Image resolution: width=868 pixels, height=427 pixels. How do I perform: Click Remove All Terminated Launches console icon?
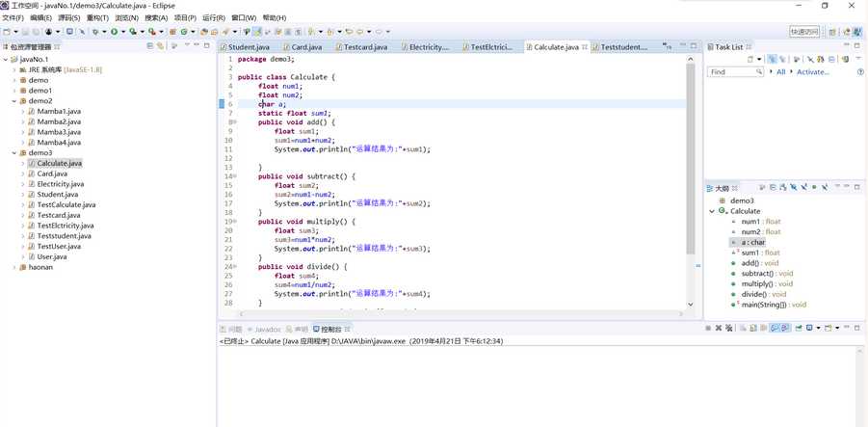pyautogui.click(x=729, y=328)
